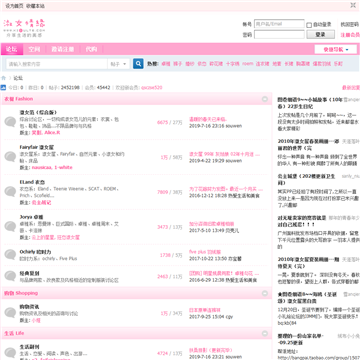Collapse the Life category section
The image size is (360, 360).
(x=265, y=333)
